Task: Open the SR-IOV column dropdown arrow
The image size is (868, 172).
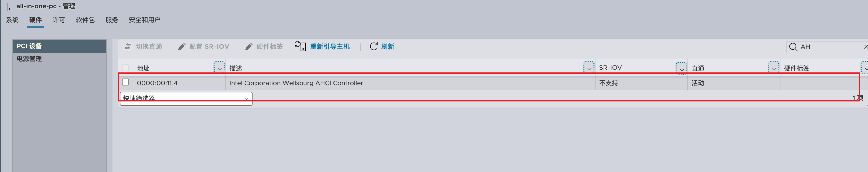Action: (681, 68)
